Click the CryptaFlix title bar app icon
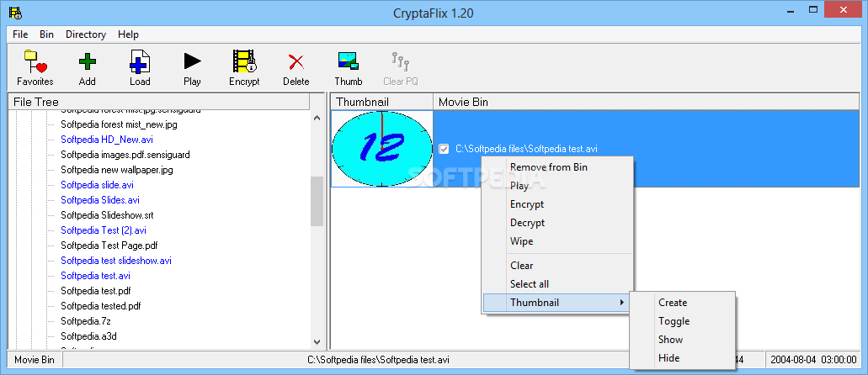 [x=15, y=12]
